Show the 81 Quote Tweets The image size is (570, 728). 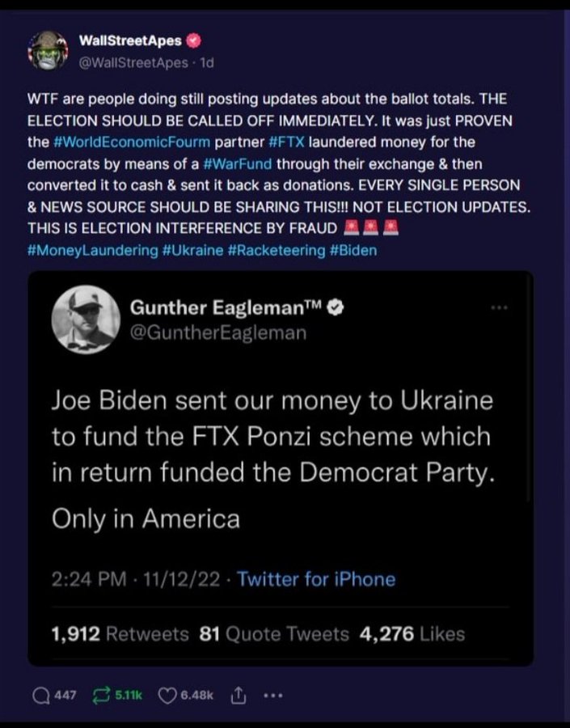(274, 634)
